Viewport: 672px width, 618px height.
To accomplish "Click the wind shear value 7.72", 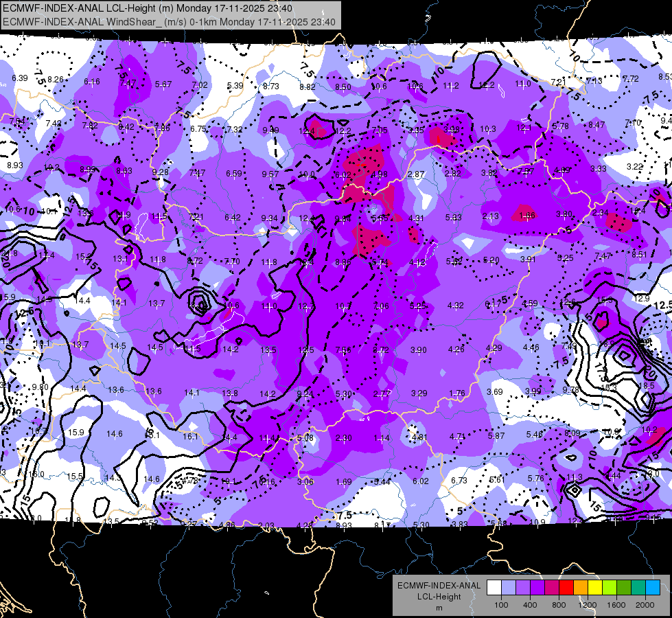I will pyautogui.click(x=630, y=79).
